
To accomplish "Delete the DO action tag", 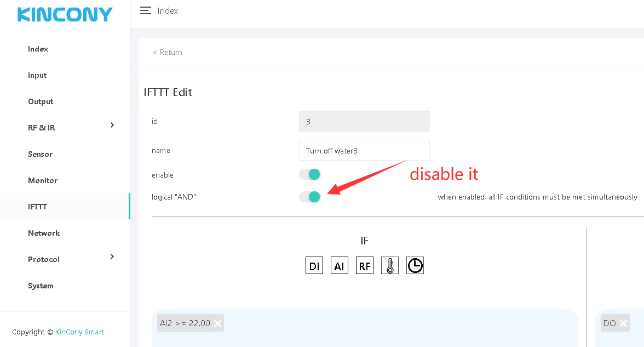I will [x=623, y=323].
